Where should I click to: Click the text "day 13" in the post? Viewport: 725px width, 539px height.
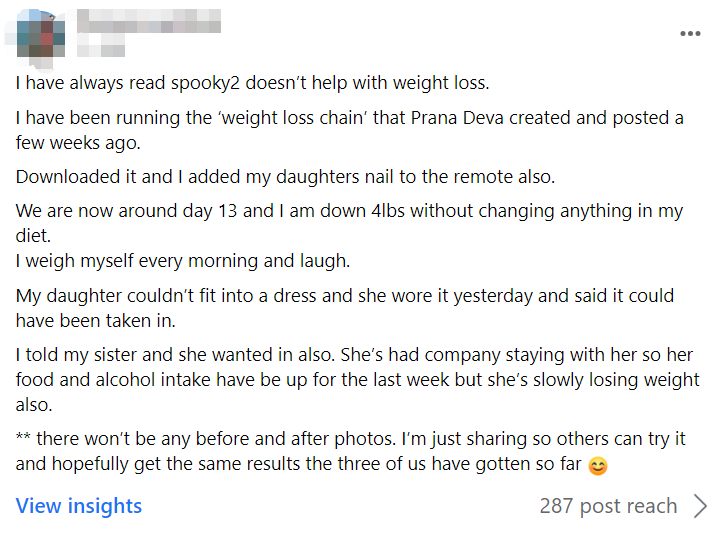click(206, 212)
